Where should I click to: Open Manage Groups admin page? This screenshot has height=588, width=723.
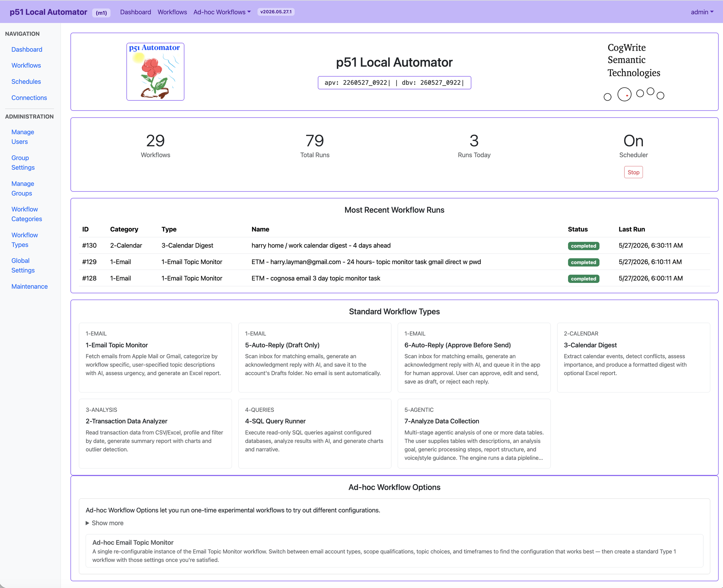(23, 188)
